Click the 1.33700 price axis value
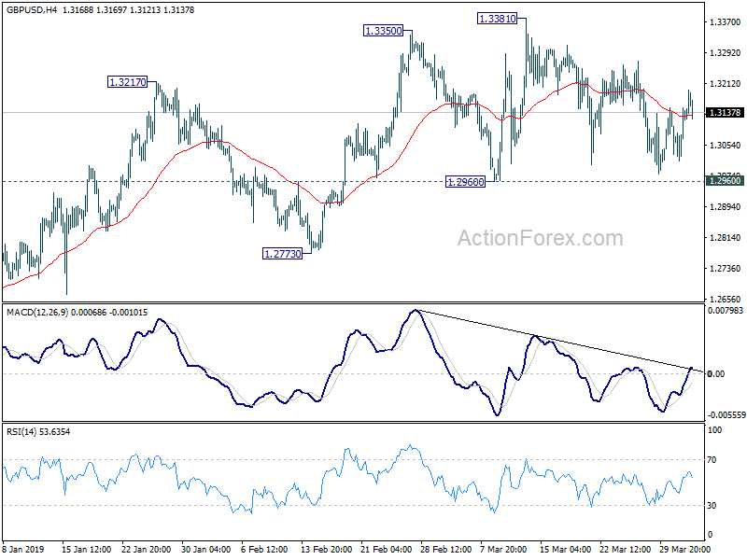The width and height of the screenshot is (747, 560). point(726,21)
